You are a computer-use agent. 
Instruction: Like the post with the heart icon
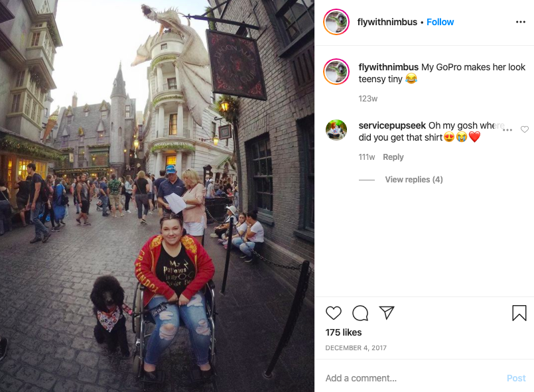tap(334, 312)
